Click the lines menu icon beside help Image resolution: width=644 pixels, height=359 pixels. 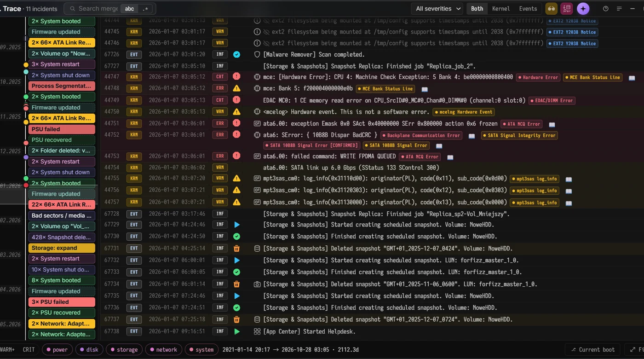[619, 9]
